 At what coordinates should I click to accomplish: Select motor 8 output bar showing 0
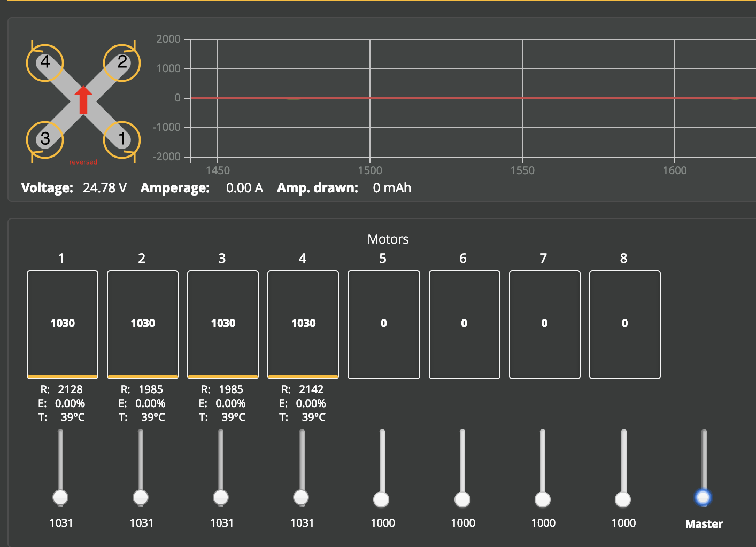(x=625, y=325)
